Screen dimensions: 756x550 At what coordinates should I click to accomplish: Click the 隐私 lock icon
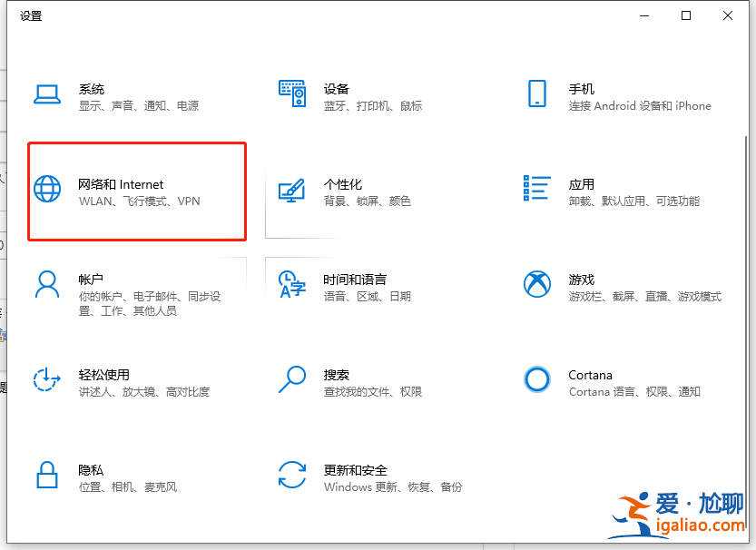46,476
